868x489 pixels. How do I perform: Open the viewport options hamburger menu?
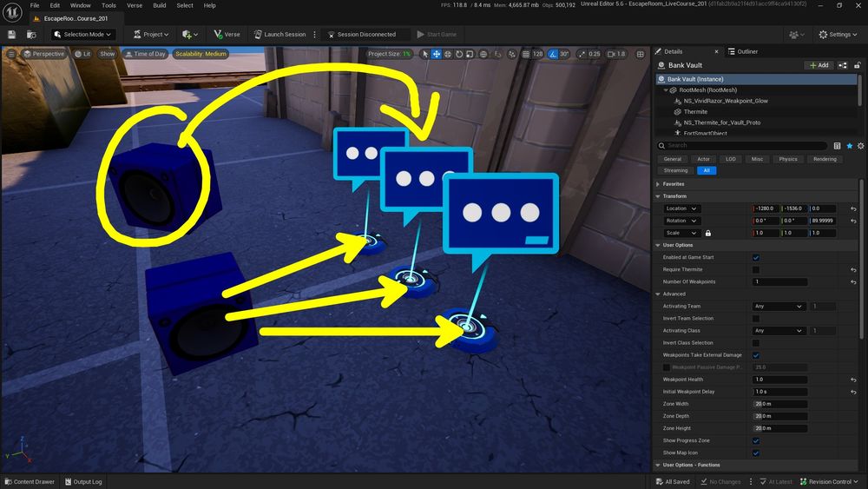point(11,54)
